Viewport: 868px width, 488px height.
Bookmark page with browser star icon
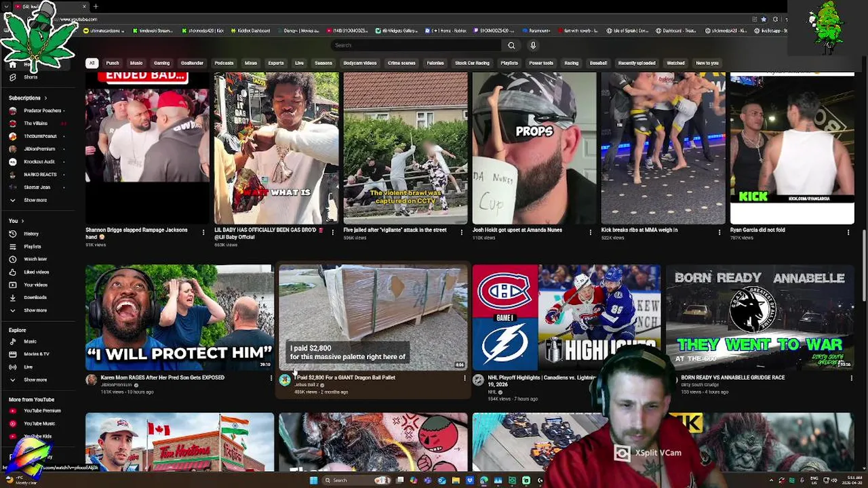point(764,19)
